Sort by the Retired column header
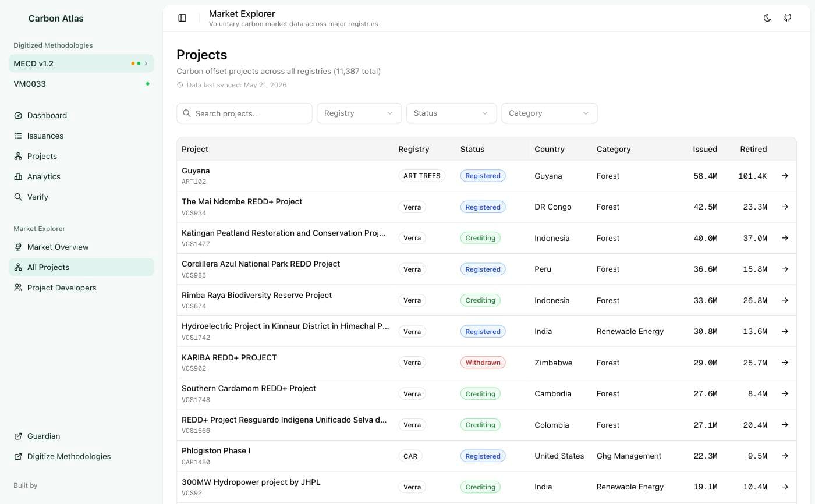Image resolution: width=815 pixels, height=504 pixels. pyautogui.click(x=753, y=149)
